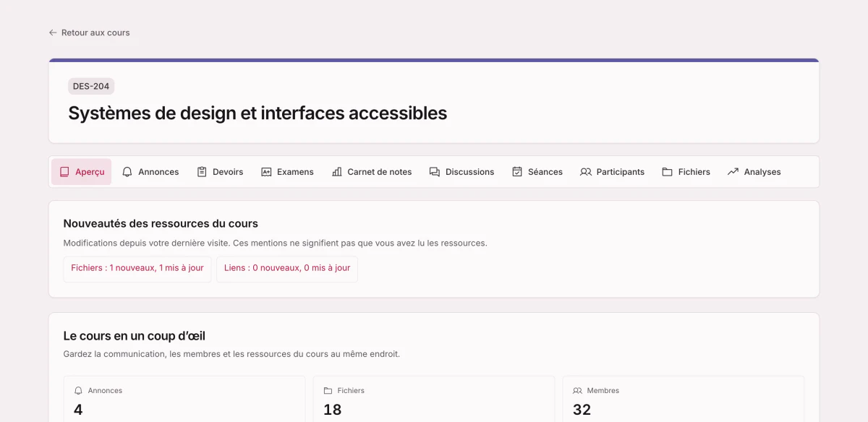Click the Nouveautés des ressources du cours heading
868x422 pixels.
coord(161,223)
